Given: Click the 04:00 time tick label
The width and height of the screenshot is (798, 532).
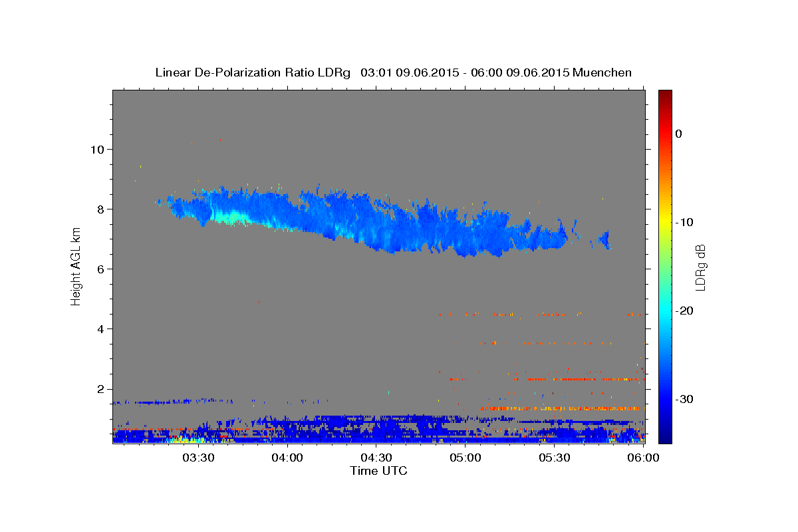Looking at the screenshot, I should pyautogui.click(x=287, y=458).
